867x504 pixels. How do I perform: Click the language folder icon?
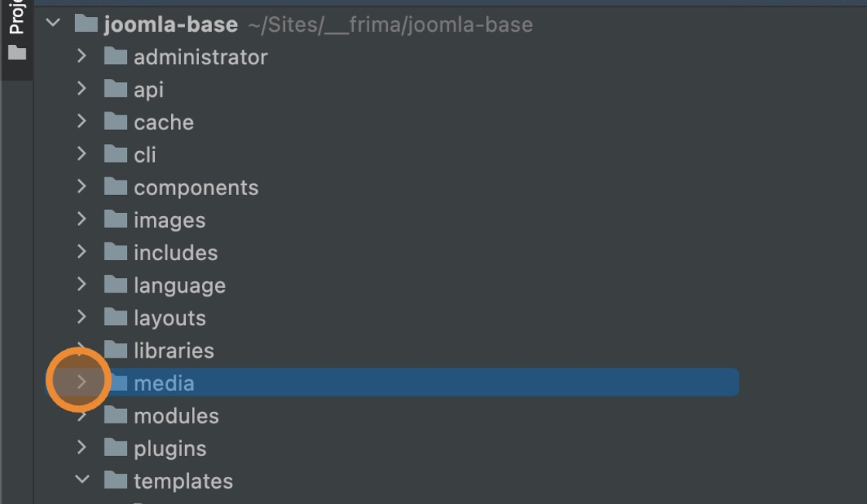pos(115,285)
